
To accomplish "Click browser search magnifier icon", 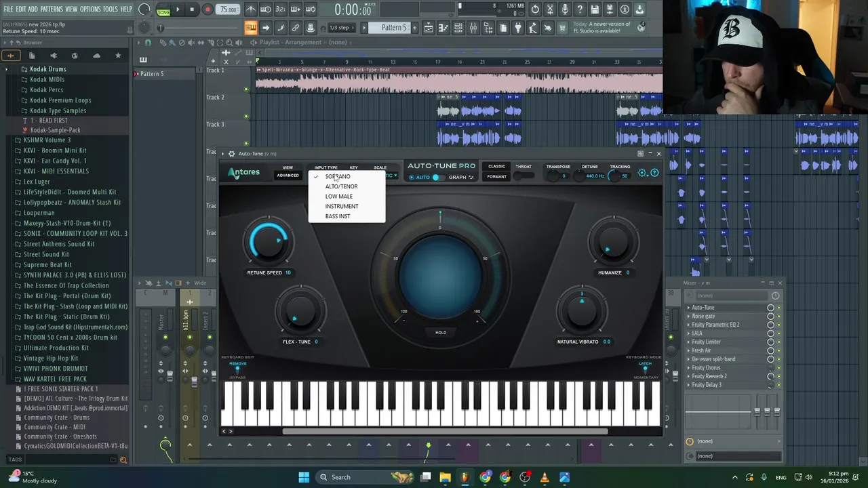I will (123, 460).
